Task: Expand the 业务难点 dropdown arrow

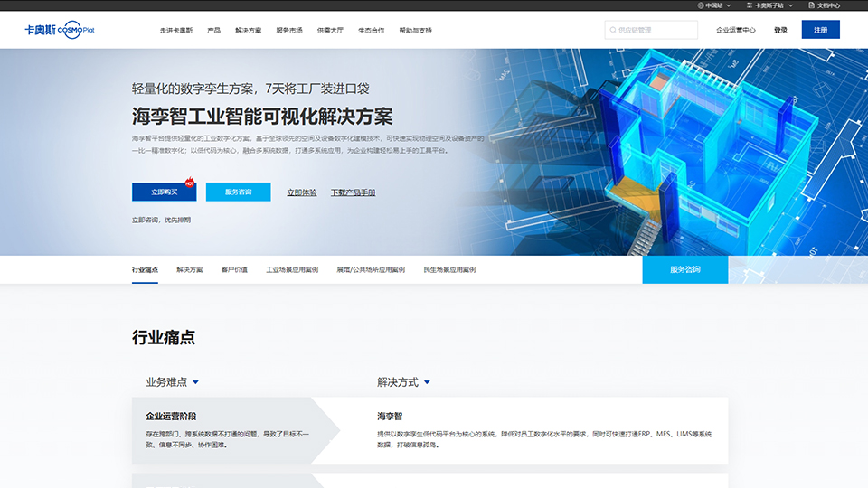Action: 195,382
